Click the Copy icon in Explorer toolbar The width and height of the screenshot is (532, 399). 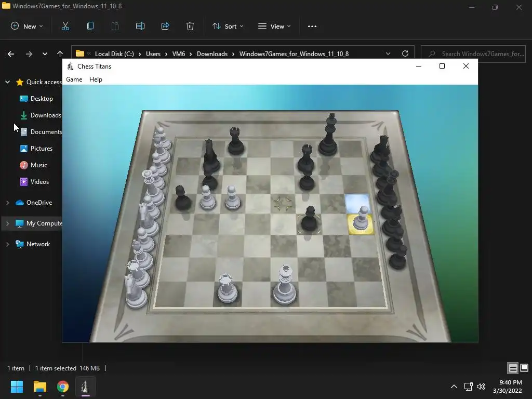click(90, 26)
